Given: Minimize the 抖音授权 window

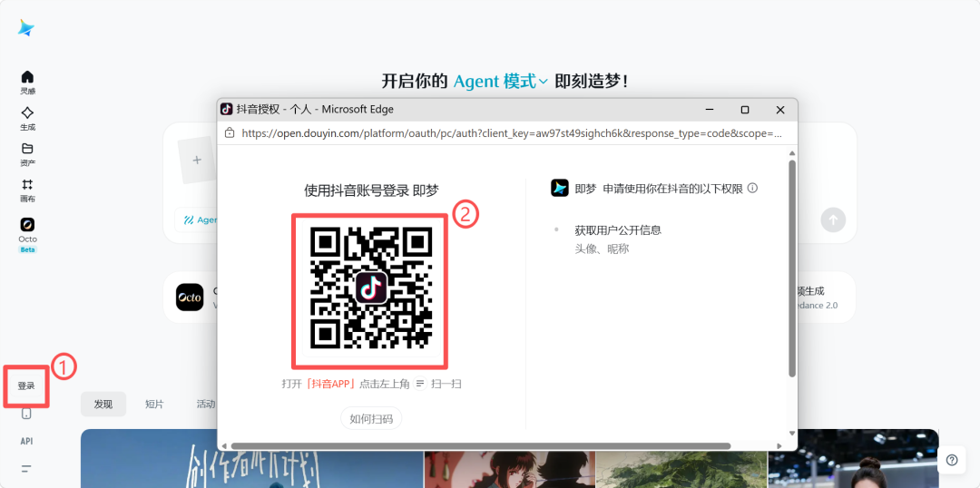Looking at the screenshot, I should [710, 110].
